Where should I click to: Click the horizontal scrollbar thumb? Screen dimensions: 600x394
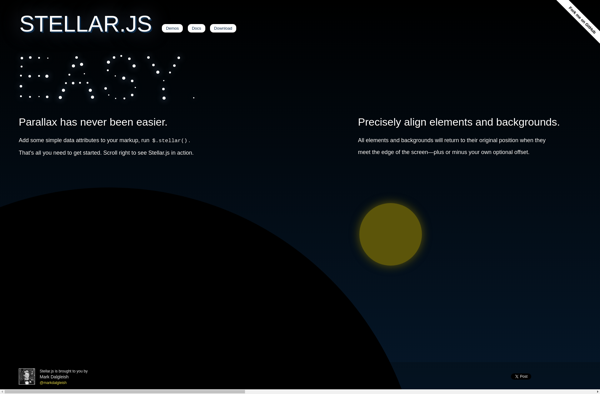(x=124, y=391)
